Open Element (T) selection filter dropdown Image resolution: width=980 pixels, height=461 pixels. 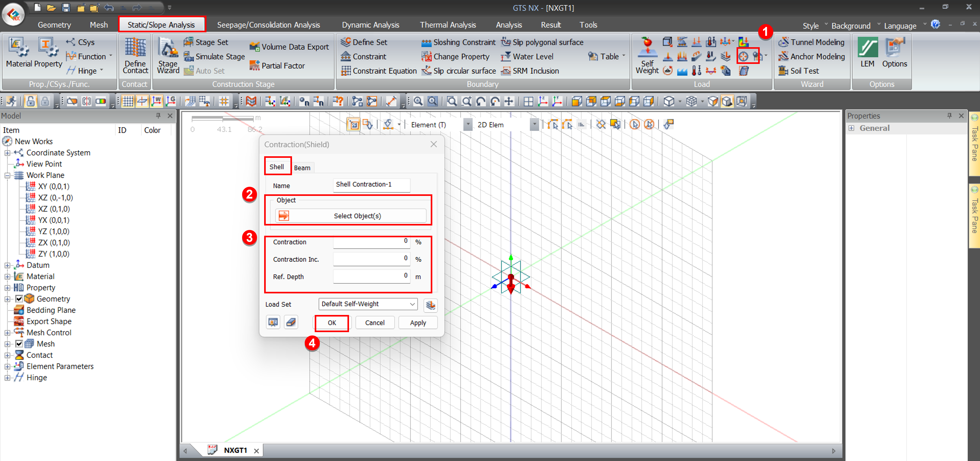tap(468, 125)
